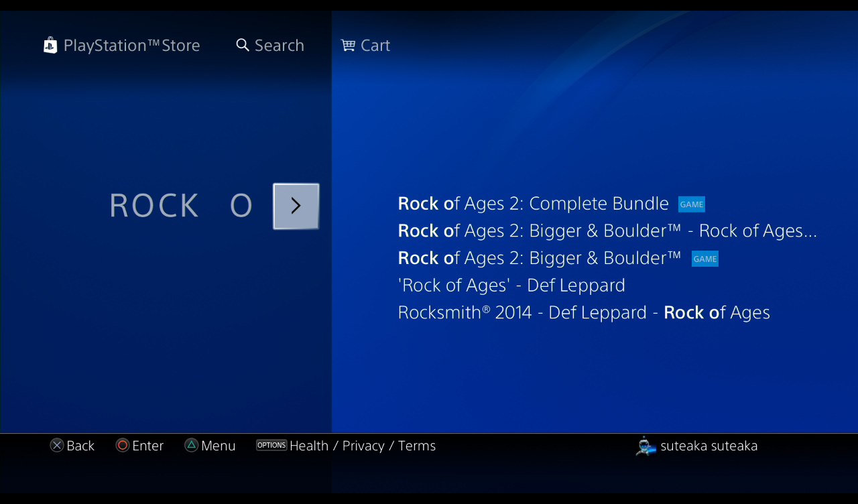
Task: Open the Search menu item
Action: (280, 46)
